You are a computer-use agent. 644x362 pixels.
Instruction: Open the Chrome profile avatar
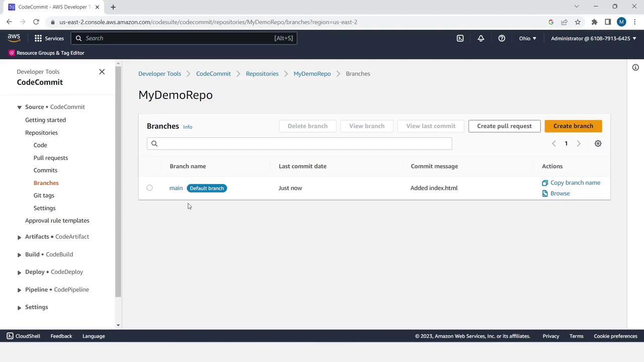(621, 22)
